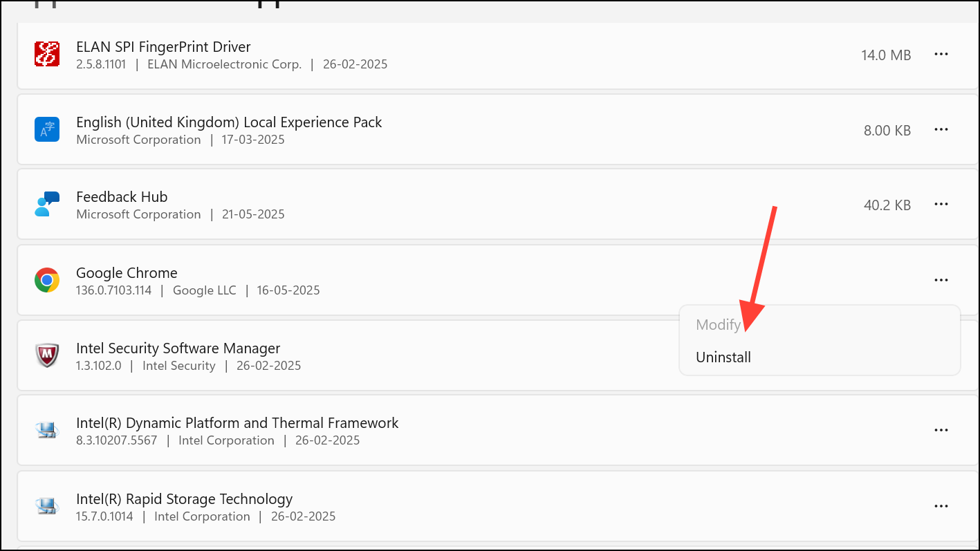Select the Intel Dynamic Platform Framework icon
The height and width of the screenshot is (551, 980).
[x=47, y=431]
